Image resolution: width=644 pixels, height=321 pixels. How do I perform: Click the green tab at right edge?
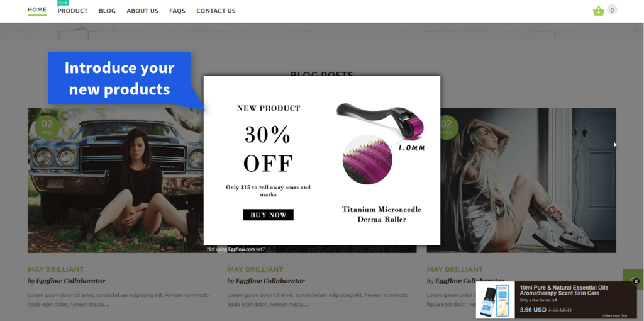pyautogui.click(x=633, y=279)
